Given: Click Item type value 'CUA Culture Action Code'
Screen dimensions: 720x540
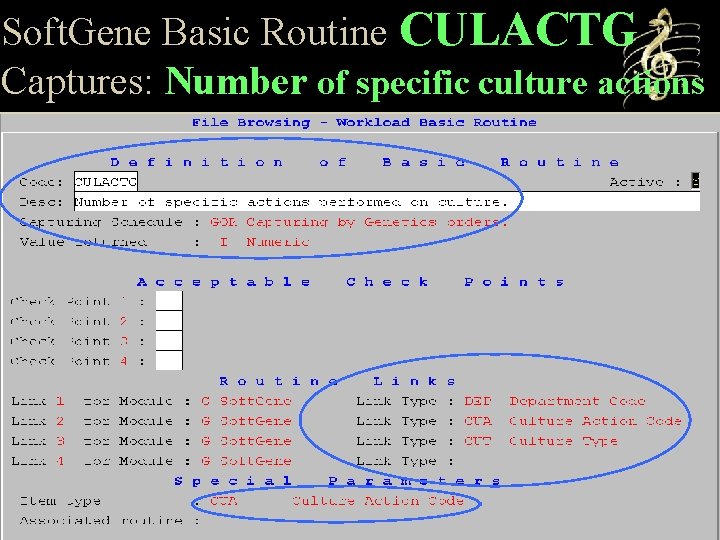Looking at the screenshot, I should [x=337, y=501].
